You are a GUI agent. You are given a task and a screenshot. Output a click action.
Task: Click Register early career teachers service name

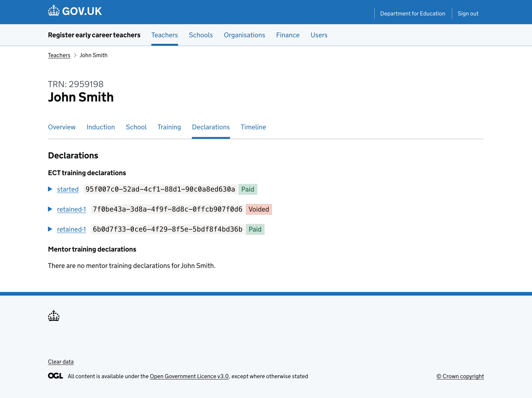(94, 35)
